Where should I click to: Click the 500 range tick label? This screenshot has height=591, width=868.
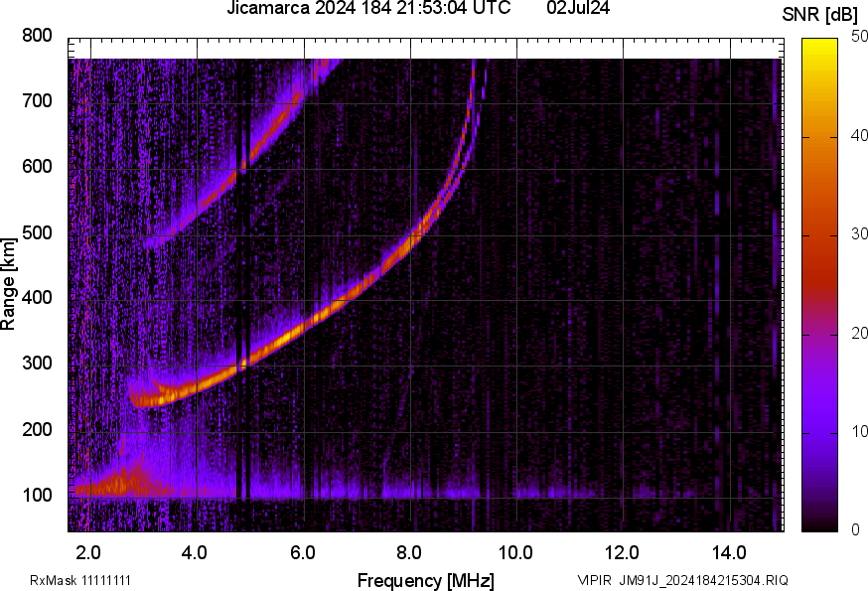(37, 232)
